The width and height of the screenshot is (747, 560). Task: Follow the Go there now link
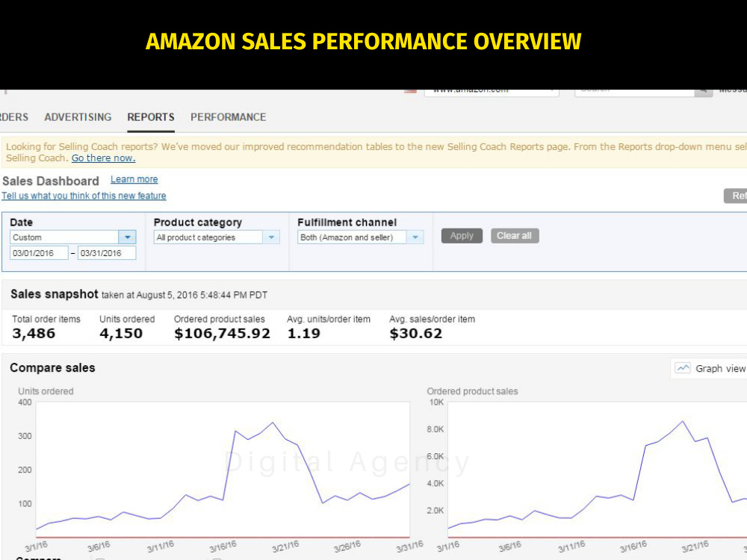[103, 158]
